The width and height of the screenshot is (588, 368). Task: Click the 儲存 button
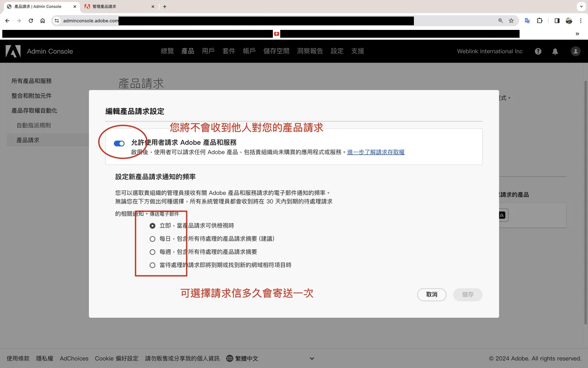pyautogui.click(x=468, y=294)
